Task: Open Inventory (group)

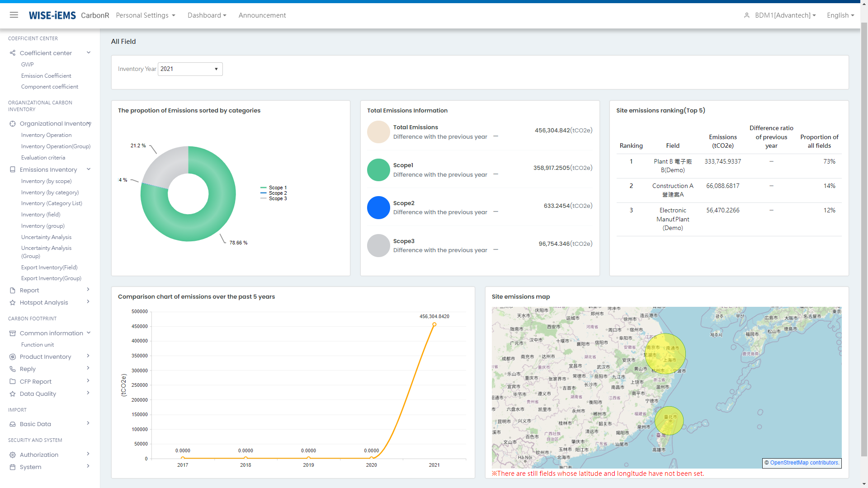Action: click(x=43, y=226)
